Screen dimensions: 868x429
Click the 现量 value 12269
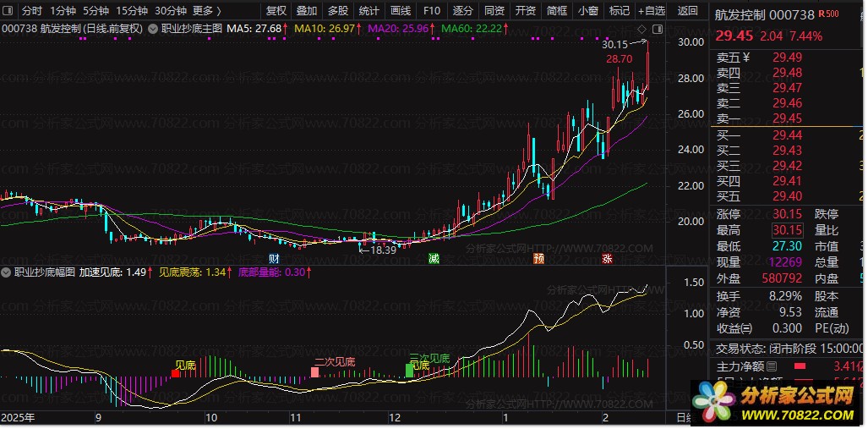point(786,262)
